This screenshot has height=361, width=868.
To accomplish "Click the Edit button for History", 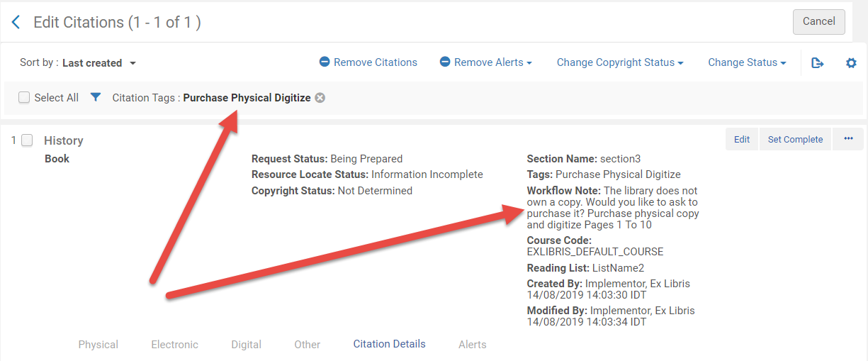I will (742, 139).
